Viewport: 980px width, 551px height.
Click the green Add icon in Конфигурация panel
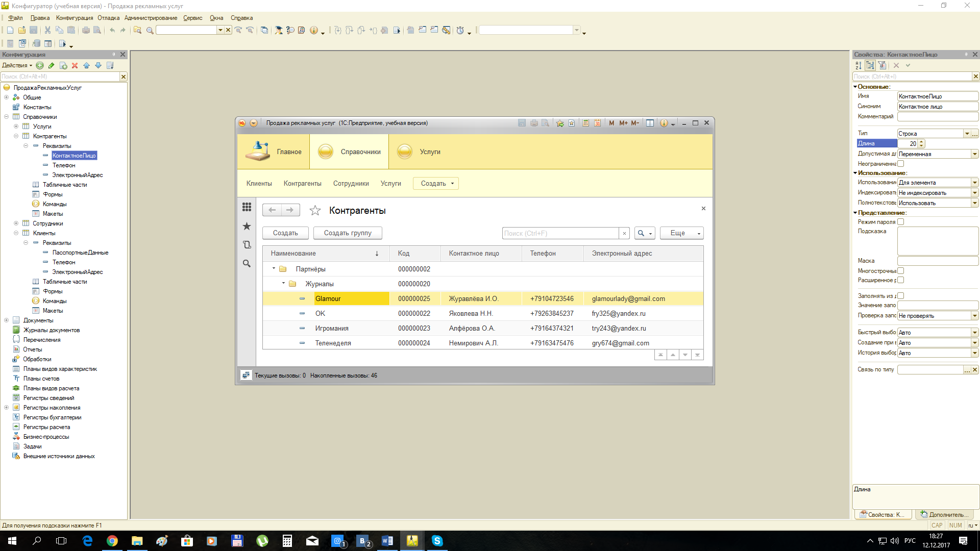pos(40,65)
